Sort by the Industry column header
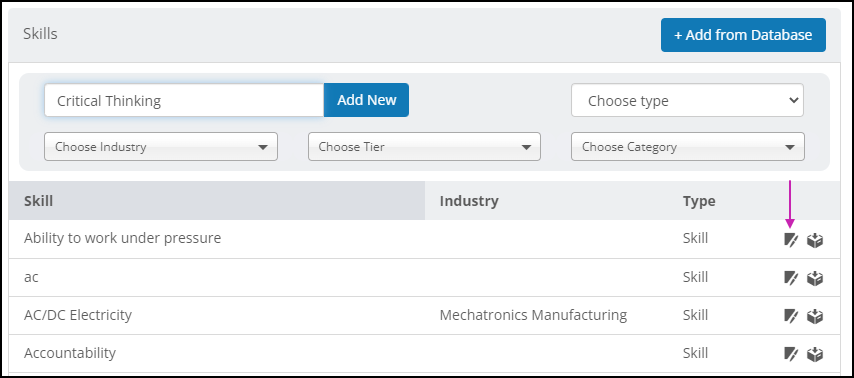The image size is (854, 378). [x=469, y=200]
